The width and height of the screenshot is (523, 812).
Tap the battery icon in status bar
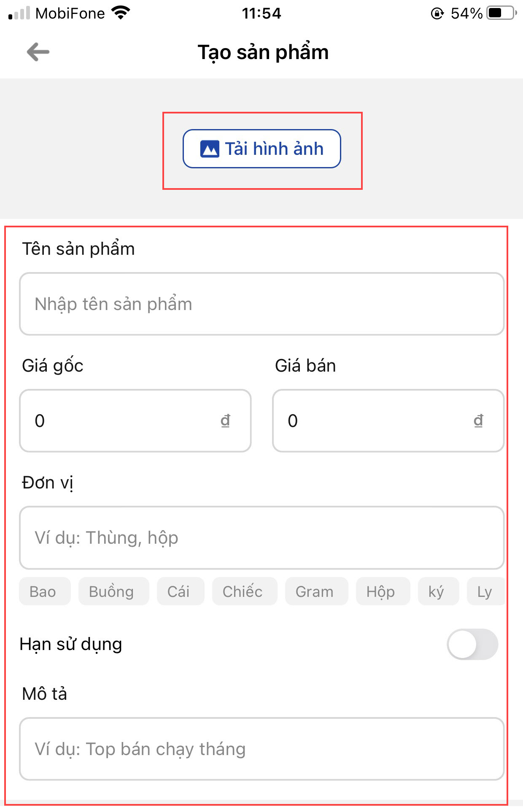tap(501, 13)
